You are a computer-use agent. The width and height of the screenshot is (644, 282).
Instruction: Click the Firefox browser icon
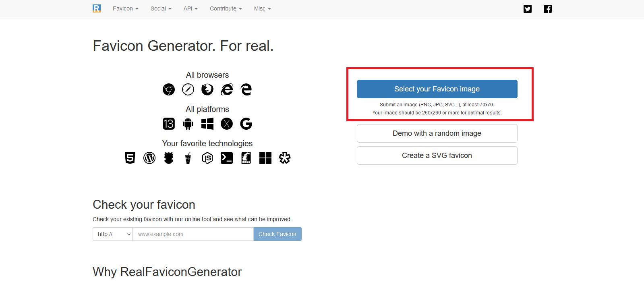(x=207, y=89)
